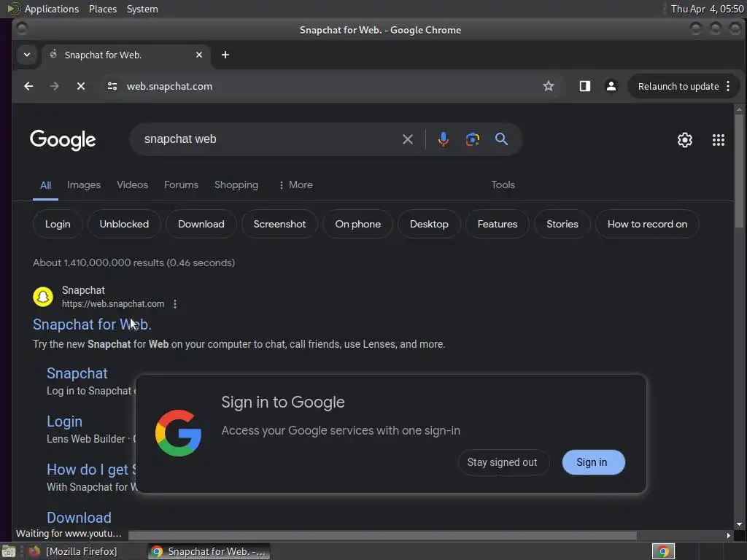The image size is (747, 560).
Task: Click the magnifying glass search icon
Action: (x=501, y=139)
